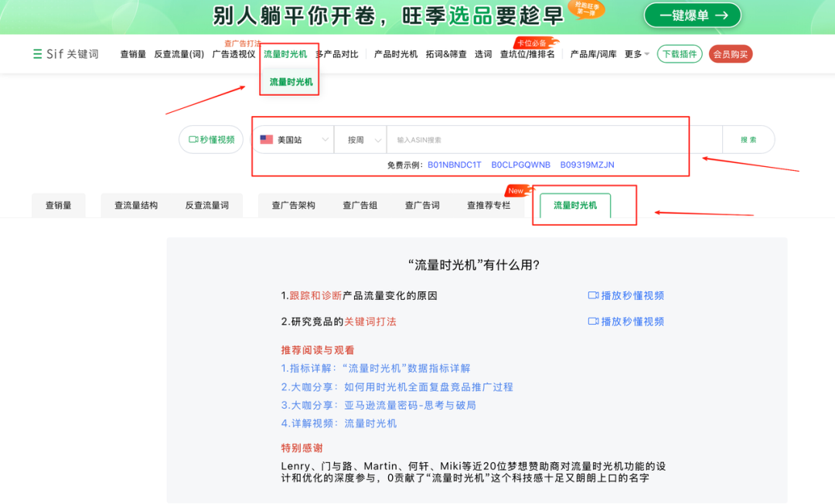This screenshot has height=504, width=835.
Task: Click the arrow icon inside 一键爆单 button
Action: click(x=722, y=15)
